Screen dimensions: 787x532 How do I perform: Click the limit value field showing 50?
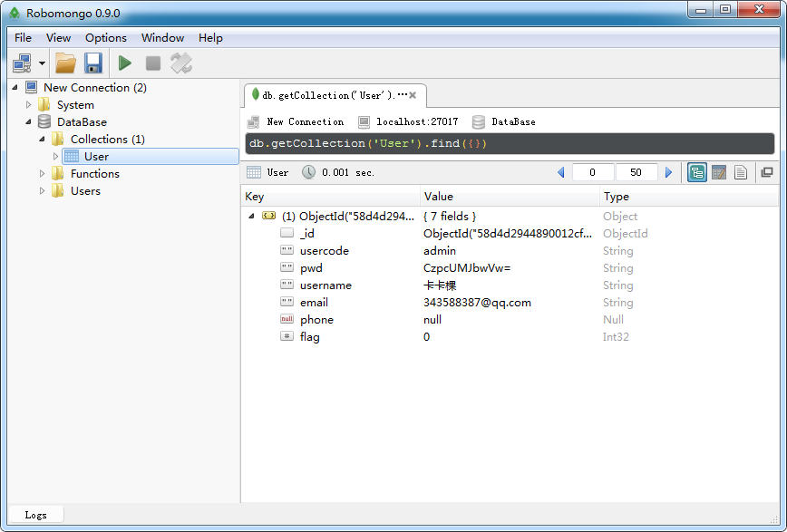click(636, 172)
